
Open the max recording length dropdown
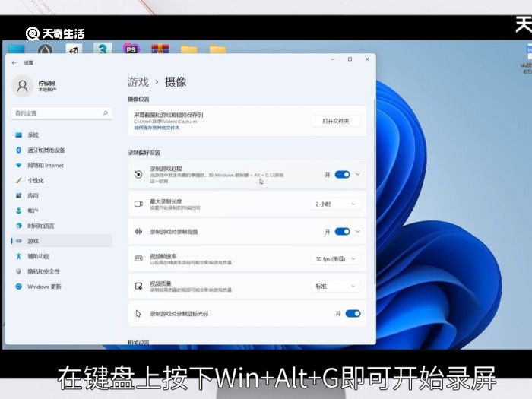pyautogui.click(x=336, y=204)
